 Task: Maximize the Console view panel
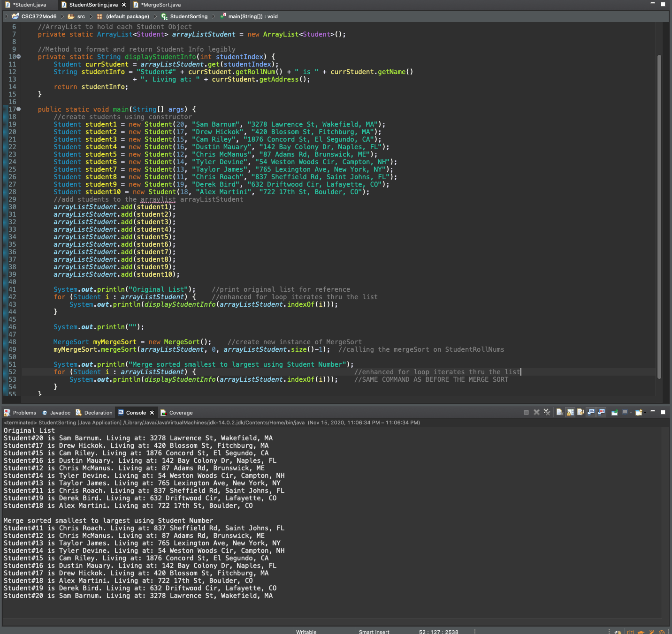(x=663, y=412)
